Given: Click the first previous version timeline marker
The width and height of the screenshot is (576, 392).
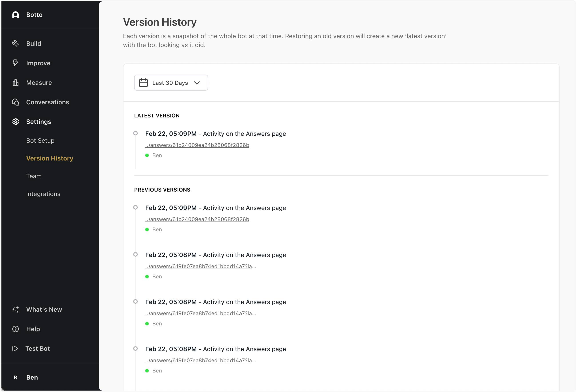Looking at the screenshot, I should click(135, 207).
